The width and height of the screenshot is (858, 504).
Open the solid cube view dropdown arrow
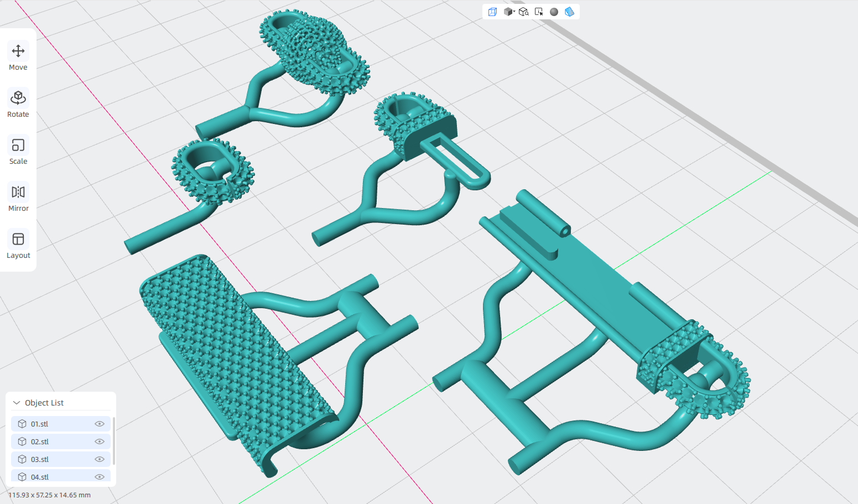click(x=514, y=11)
